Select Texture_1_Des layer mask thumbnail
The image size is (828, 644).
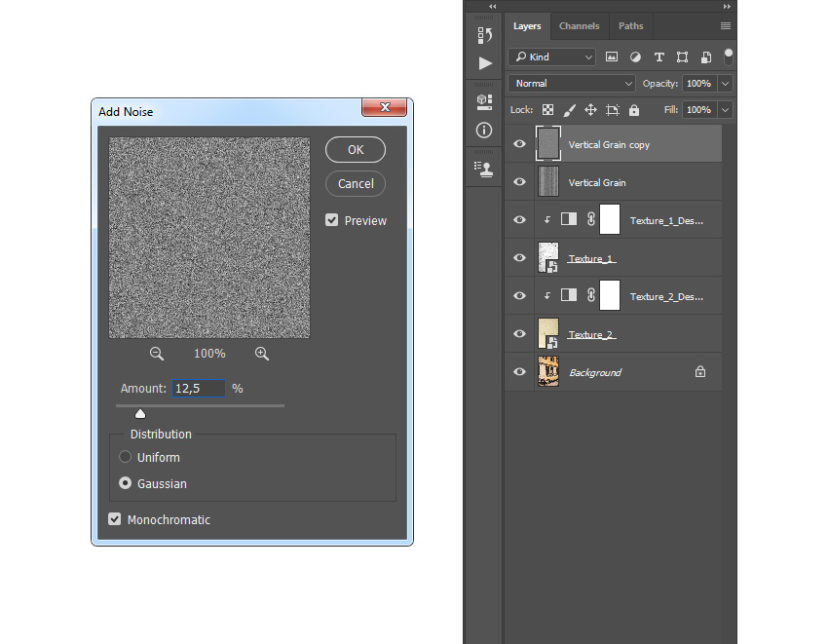[x=610, y=219]
